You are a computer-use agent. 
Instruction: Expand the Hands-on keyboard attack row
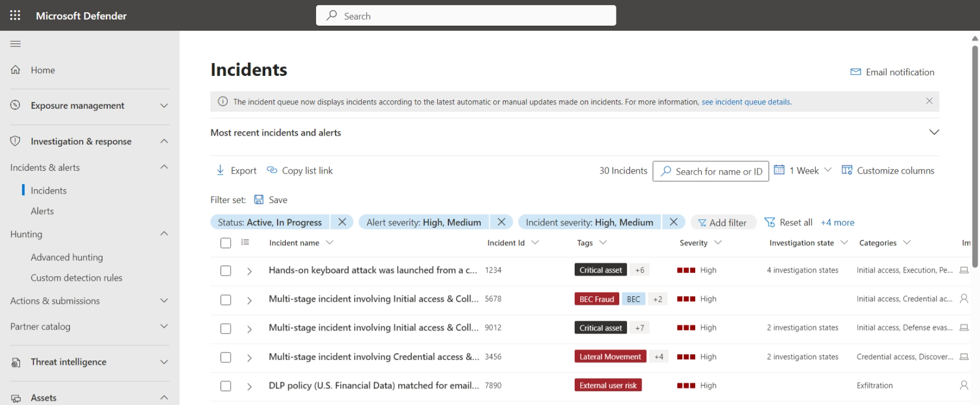250,271
